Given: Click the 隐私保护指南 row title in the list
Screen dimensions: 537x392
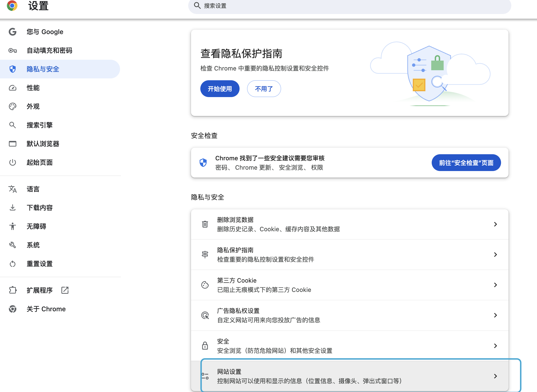Looking at the screenshot, I should coord(235,250).
